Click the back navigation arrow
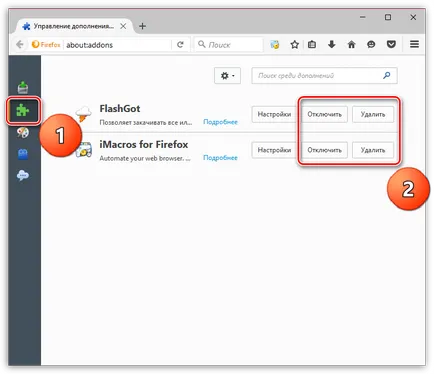This screenshot has height=374, width=434. pos(20,44)
